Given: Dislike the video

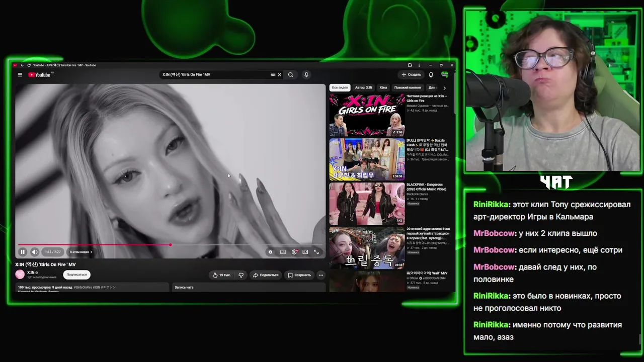Looking at the screenshot, I should (x=241, y=275).
